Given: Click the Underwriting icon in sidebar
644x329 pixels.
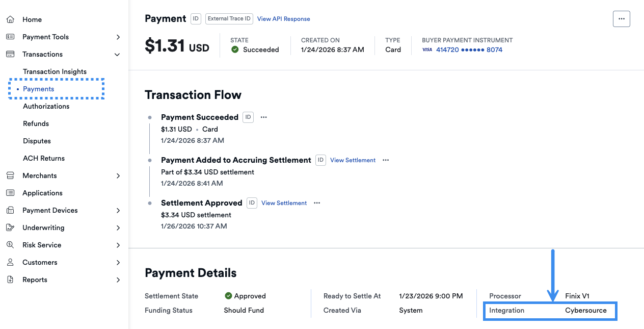Looking at the screenshot, I should [10, 227].
